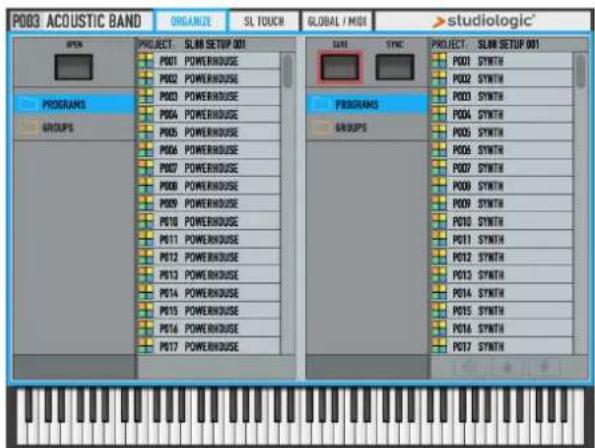595x448 pixels.
Task: Click the P002 SYNTH program icon
Action: point(439,79)
